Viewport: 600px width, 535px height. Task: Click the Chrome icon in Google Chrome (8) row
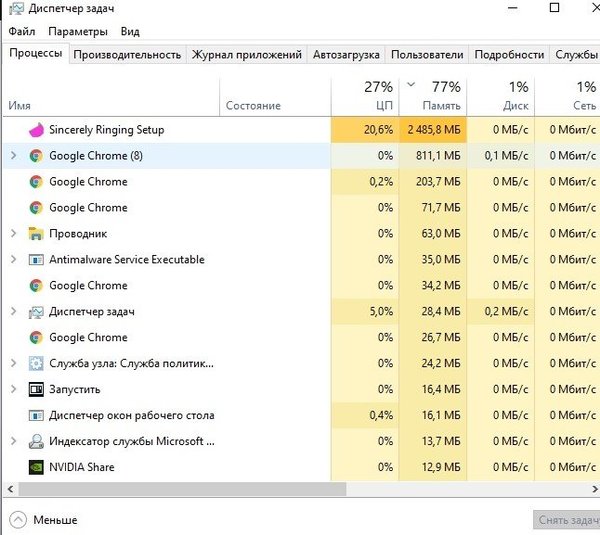click(36, 156)
